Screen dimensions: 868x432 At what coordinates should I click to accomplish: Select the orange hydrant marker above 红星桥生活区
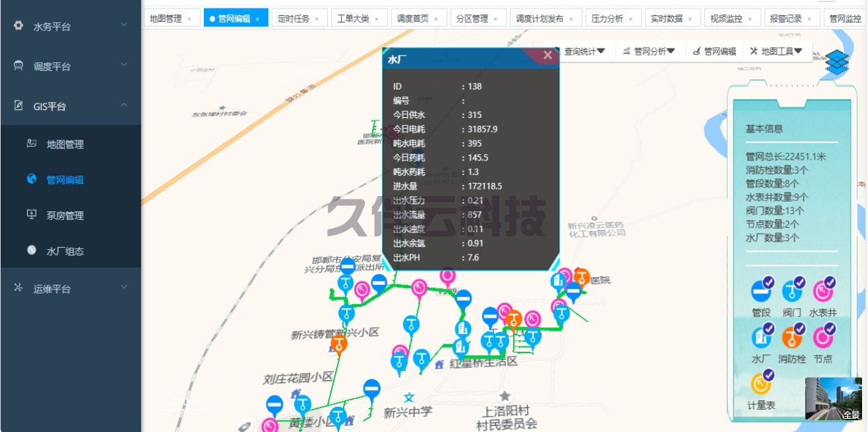[x=513, y=321]
